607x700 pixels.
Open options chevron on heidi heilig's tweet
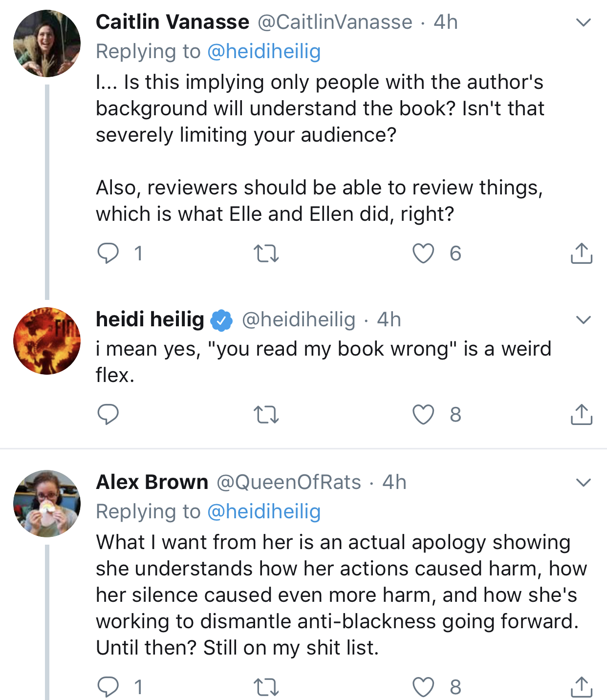click(x=584, y=320)
